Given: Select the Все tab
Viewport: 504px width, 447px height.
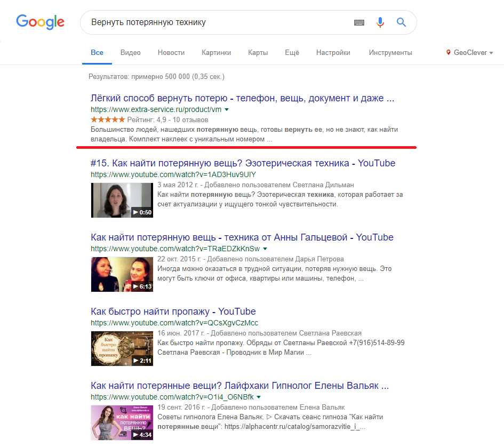Looking at the screenshot, I should [97, 53].
